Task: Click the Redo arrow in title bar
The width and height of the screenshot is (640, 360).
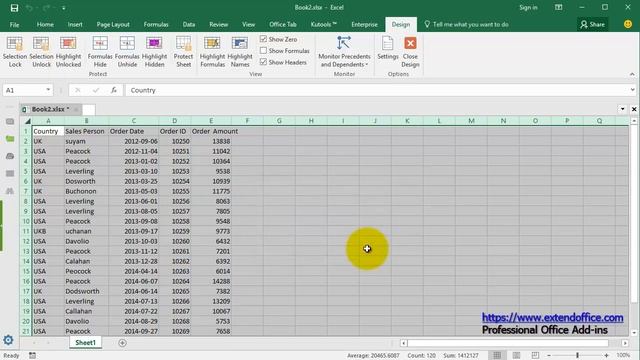Action: pos(46,8)
